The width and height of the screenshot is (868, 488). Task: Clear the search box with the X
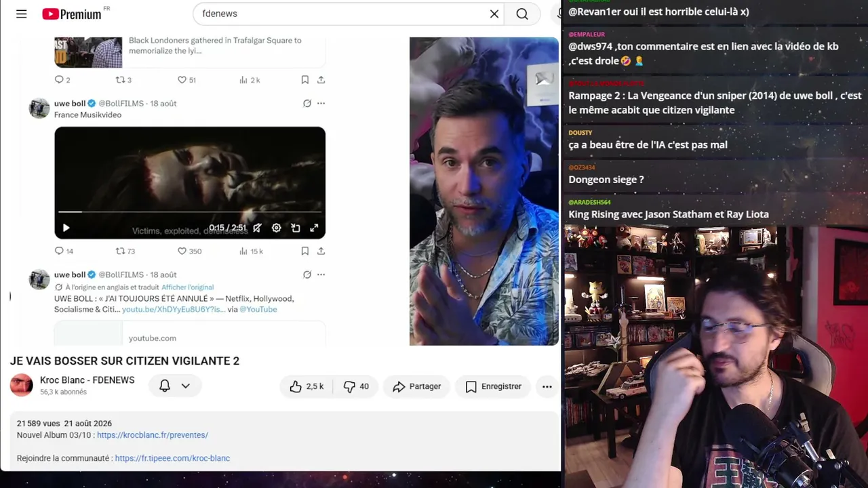[494, 14]
